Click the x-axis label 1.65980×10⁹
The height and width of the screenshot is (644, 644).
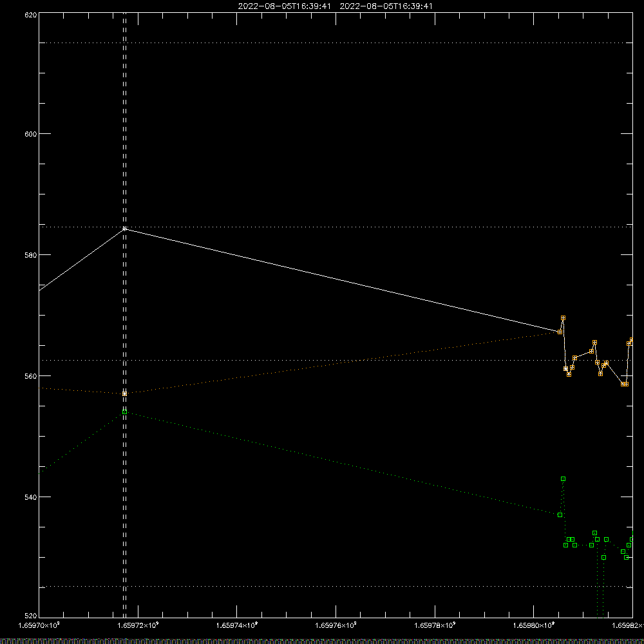coord(534,625)
